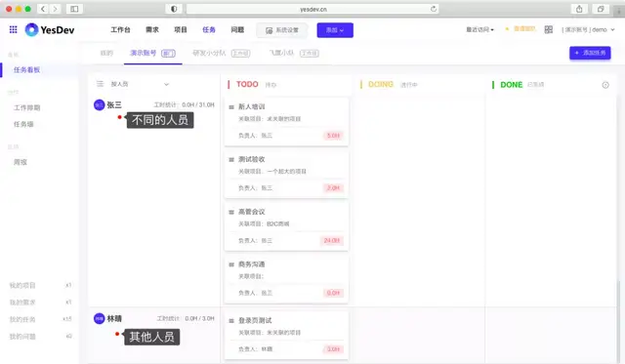
Task: Open 工作排期 in the sidebar
Action: (x=26, y=108)
